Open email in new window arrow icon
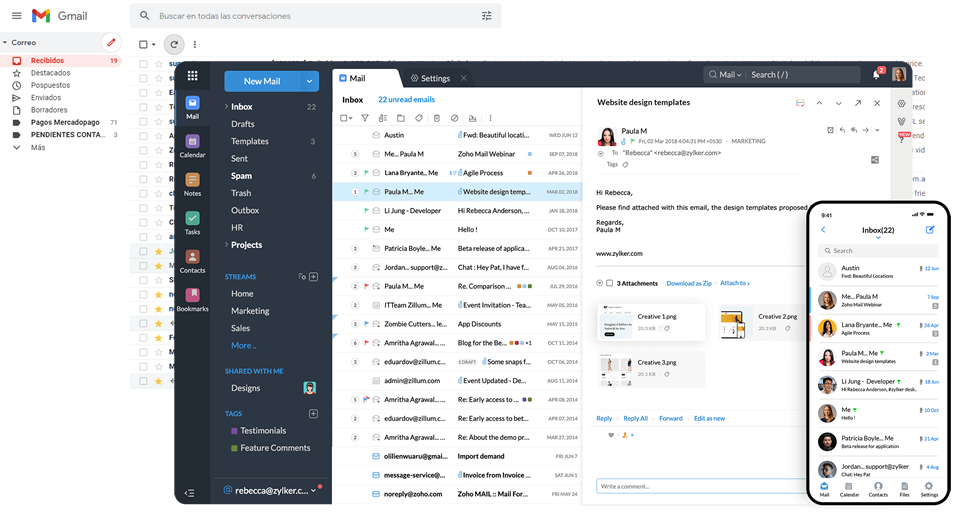 [858, 104]
